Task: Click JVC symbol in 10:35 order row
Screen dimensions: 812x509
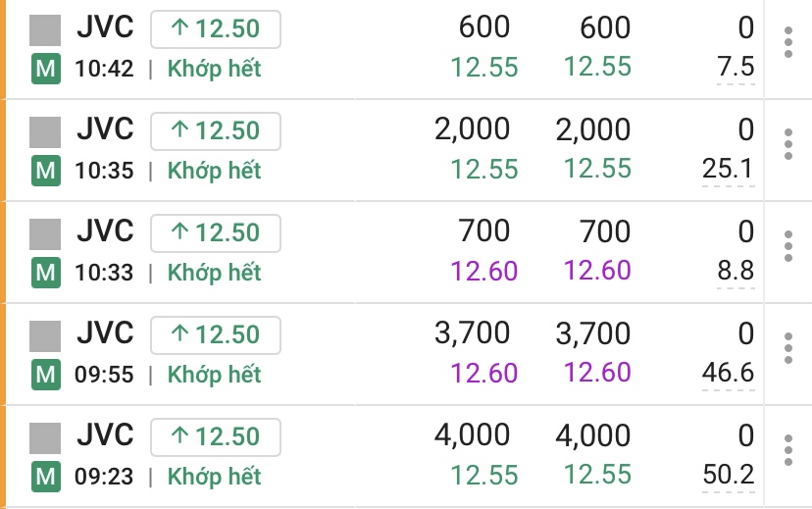Action: coord(105,129)
